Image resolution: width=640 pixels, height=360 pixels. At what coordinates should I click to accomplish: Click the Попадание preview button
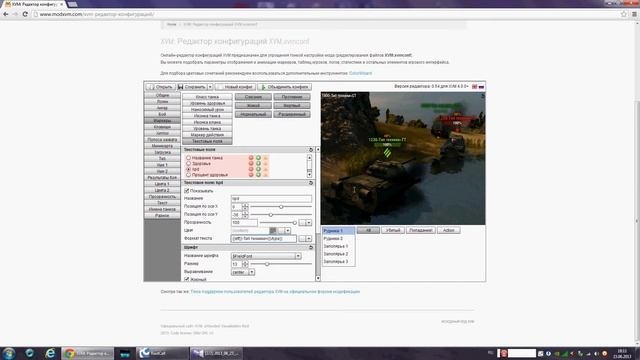pos(420,230)
